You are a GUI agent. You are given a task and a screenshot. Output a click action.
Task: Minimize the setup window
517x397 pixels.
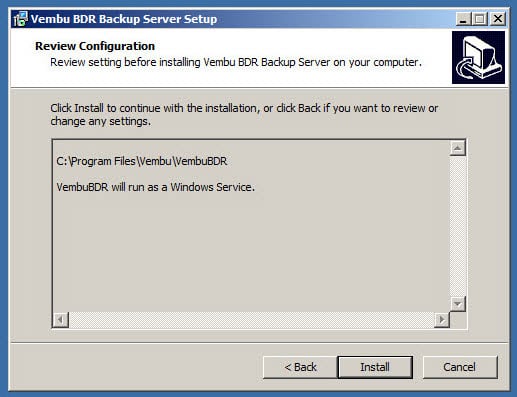click(x=463, y=19)
